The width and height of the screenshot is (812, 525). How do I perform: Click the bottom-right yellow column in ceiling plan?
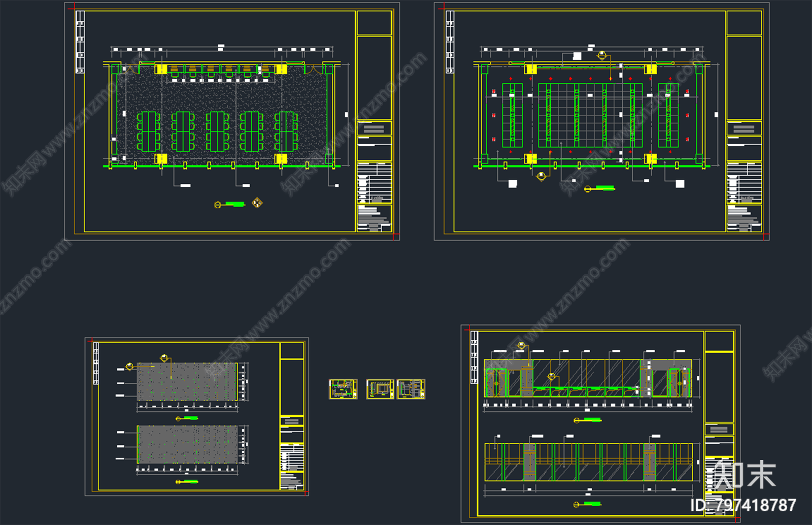(x=651, y=159)
